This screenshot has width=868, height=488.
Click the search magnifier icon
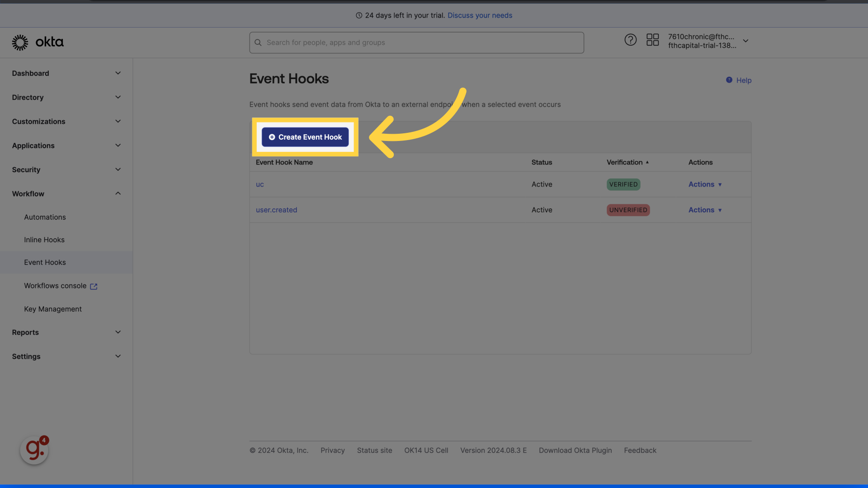(x=258, y=42)
